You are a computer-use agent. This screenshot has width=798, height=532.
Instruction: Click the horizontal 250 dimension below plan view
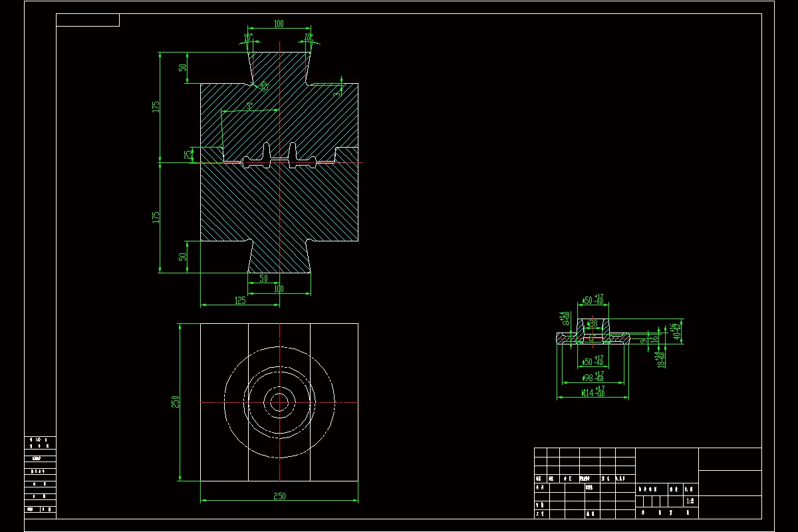click(x=279, y=496)
